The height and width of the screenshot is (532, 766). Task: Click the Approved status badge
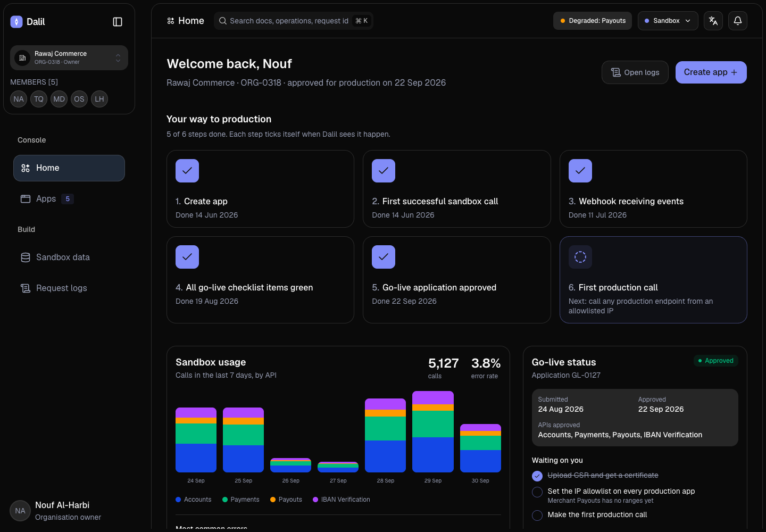[x=716, y=361]
